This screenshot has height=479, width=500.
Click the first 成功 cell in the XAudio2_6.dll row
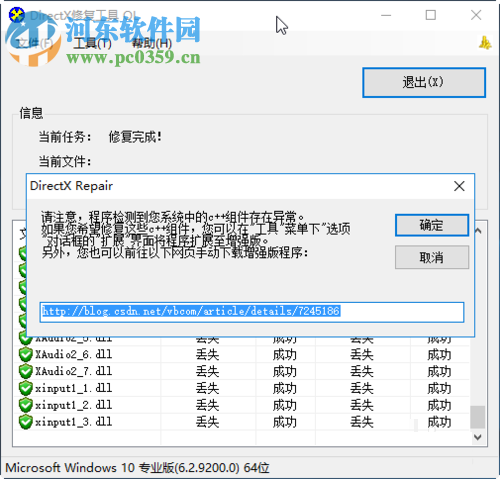(285, 354)
